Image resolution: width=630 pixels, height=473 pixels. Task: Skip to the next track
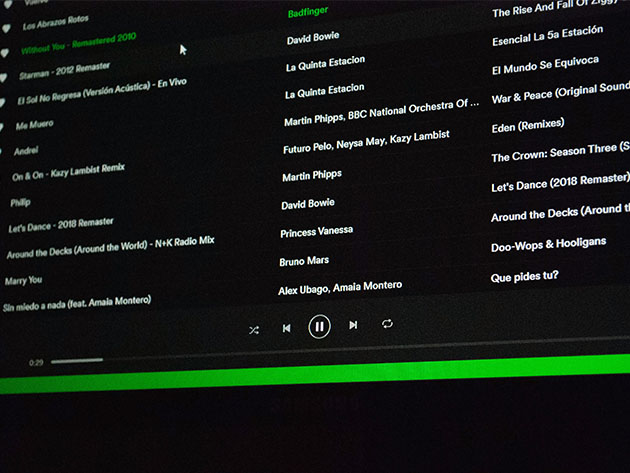click(353, 325)
